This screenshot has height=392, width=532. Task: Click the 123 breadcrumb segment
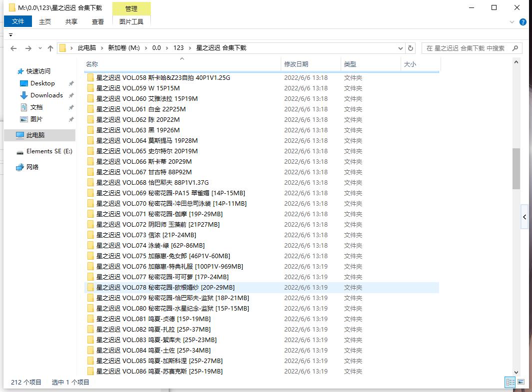178,48
